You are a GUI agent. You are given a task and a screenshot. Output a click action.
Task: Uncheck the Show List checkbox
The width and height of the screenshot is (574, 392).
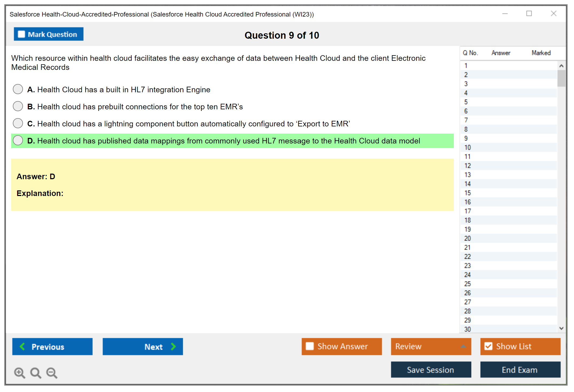click(488, 346)
